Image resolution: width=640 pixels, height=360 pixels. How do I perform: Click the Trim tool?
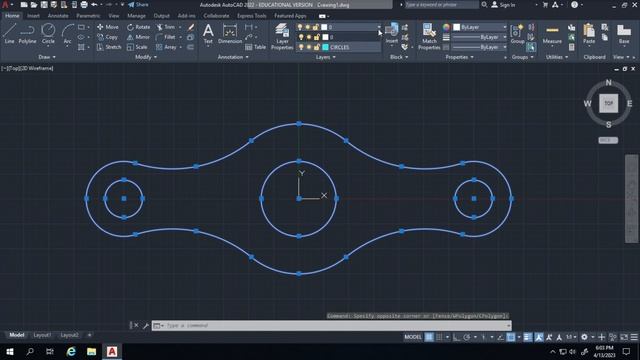click(x=166, y=27)
